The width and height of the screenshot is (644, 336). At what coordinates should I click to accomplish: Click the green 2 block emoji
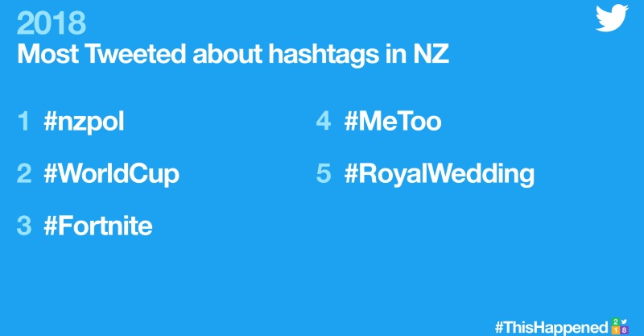(616, 321)
